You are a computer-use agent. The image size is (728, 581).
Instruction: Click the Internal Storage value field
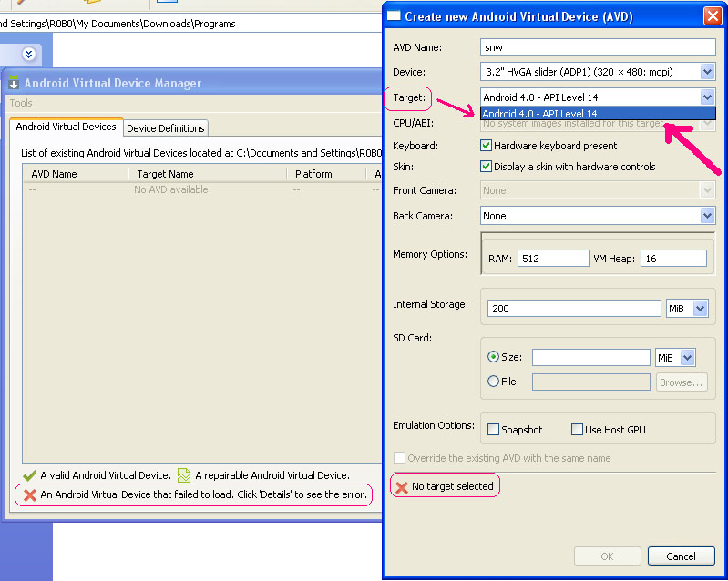click(x=574, y=309)
